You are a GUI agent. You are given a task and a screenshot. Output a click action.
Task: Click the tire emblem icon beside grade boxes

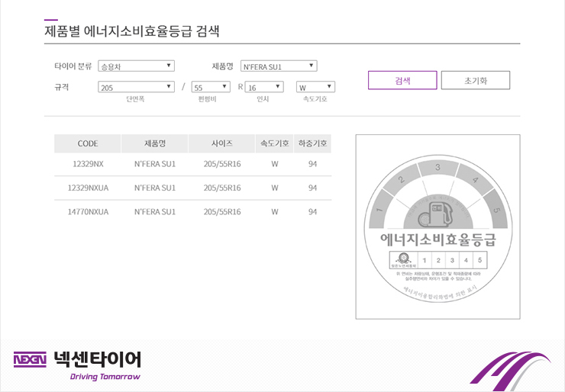coord(403,259)
